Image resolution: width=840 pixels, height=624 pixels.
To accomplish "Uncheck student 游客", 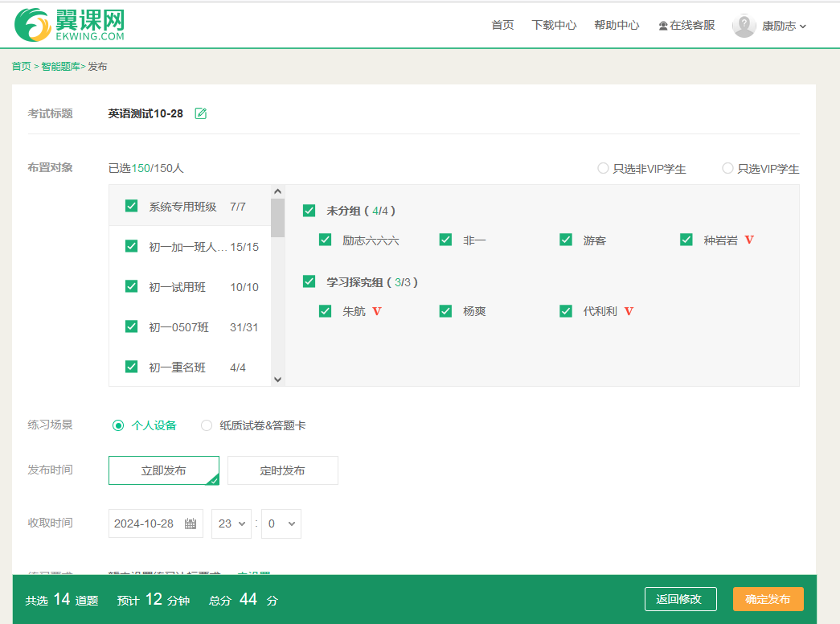I will 566,240.
